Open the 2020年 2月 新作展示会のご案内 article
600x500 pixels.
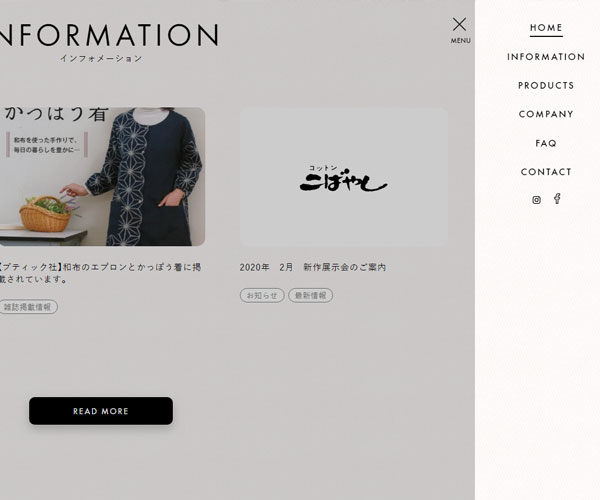click(x=313, y=267)
